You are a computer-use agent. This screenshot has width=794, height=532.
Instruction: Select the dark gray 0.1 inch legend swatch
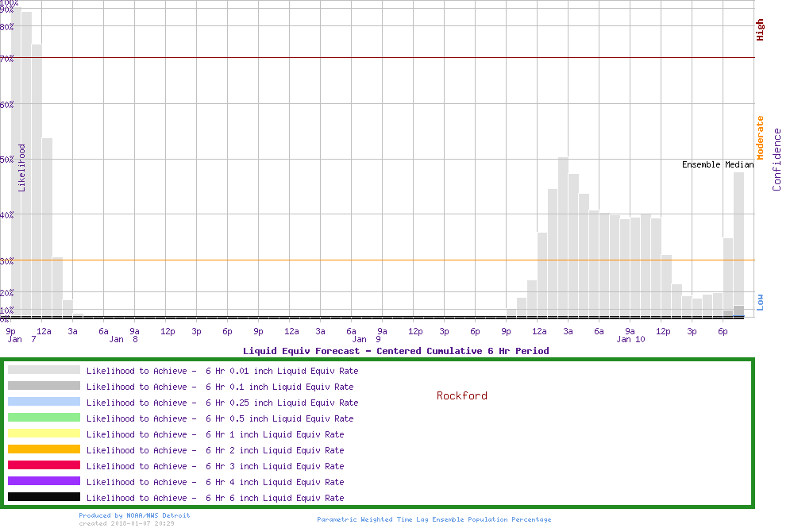(x=44, y=386)
